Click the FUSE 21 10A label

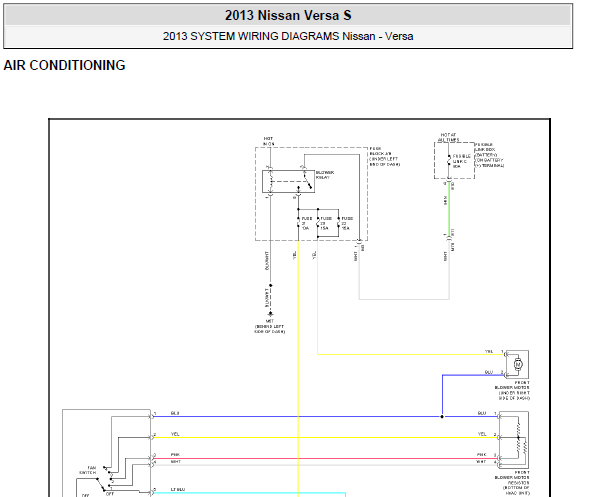307,223
